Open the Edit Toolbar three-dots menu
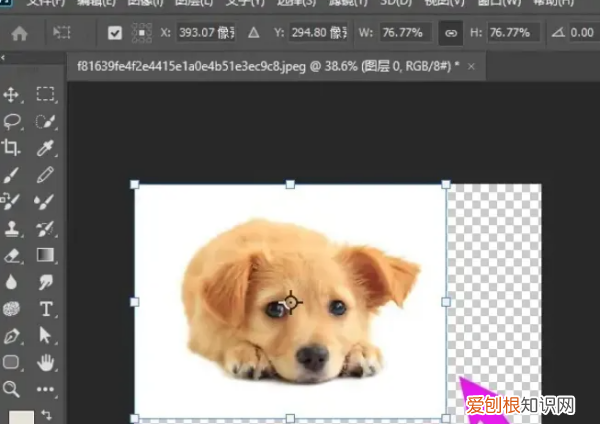 [x=45, y=390]
